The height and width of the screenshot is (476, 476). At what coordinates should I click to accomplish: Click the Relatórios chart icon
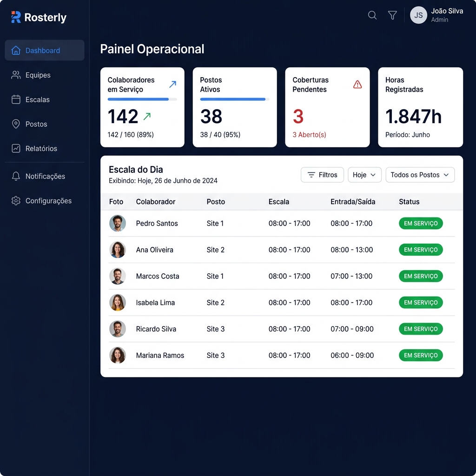tap(16, 148)
